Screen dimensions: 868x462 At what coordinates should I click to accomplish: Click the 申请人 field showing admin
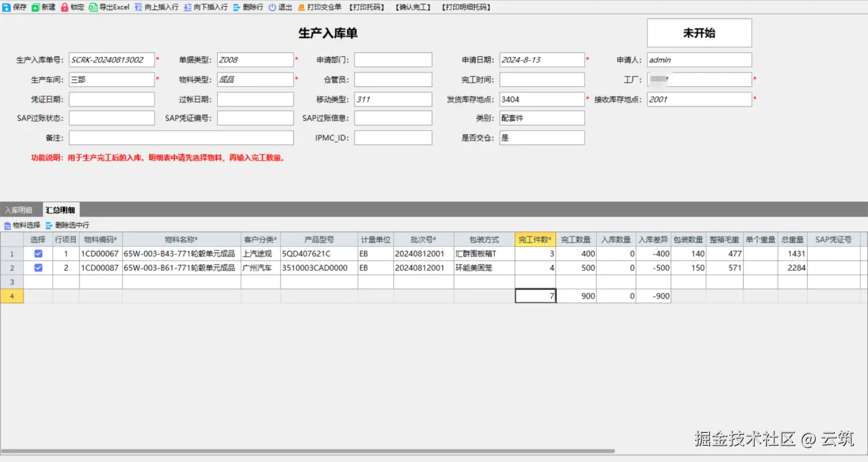[x=699, y=60]
